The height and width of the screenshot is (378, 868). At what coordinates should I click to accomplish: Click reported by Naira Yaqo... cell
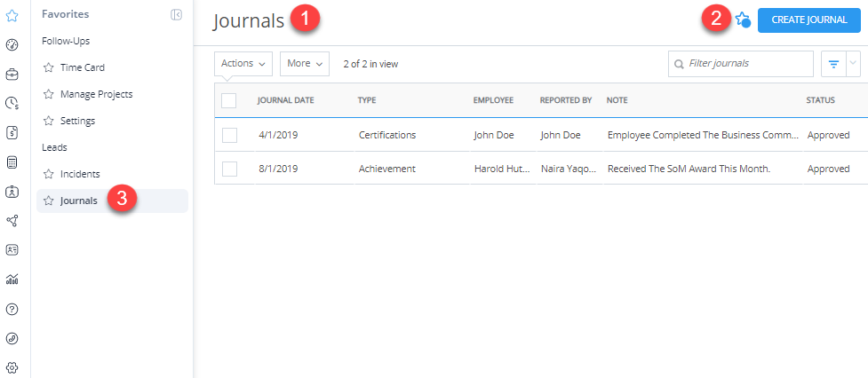(x=569, y=169)
